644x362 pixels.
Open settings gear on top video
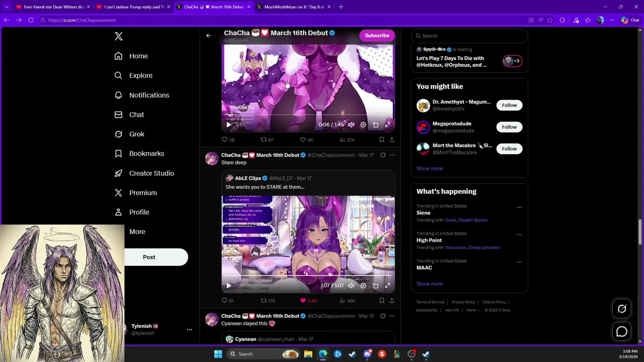363,125
